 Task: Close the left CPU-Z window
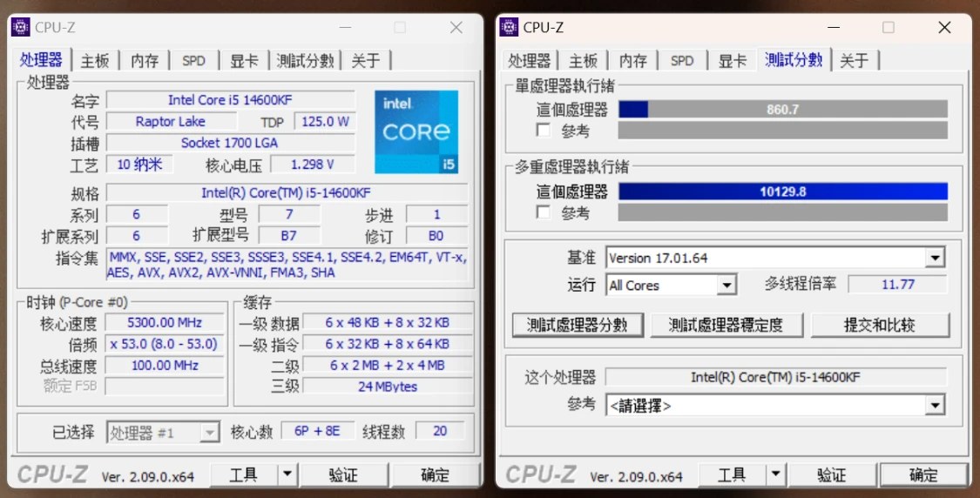(x=456, y=28)
